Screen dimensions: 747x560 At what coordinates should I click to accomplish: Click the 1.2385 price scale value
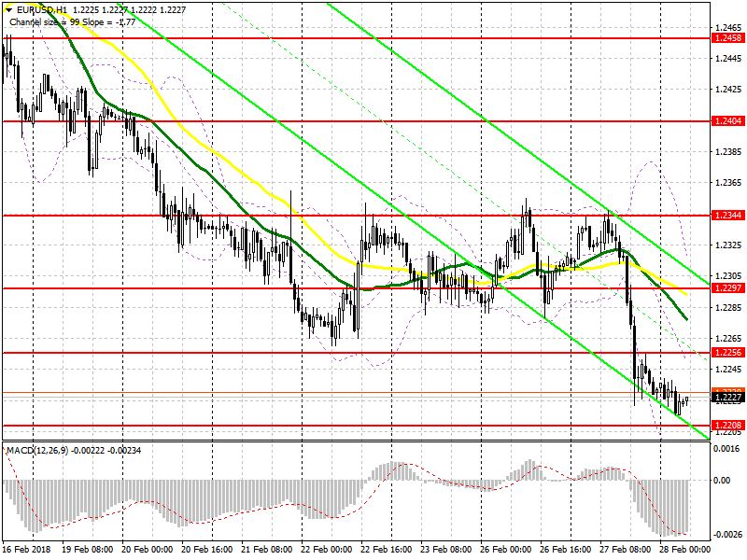[728, 152]
